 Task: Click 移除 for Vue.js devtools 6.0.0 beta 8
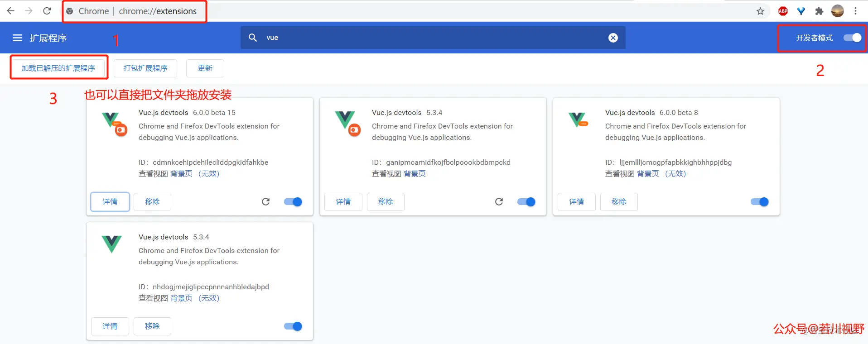tap(619, 202)
